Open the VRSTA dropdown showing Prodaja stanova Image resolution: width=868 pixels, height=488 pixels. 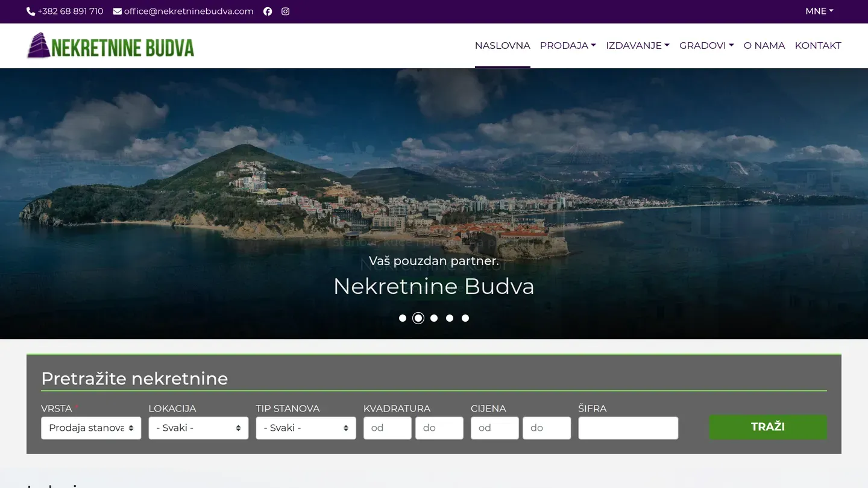pyautogui.click(x=91, y=428)
